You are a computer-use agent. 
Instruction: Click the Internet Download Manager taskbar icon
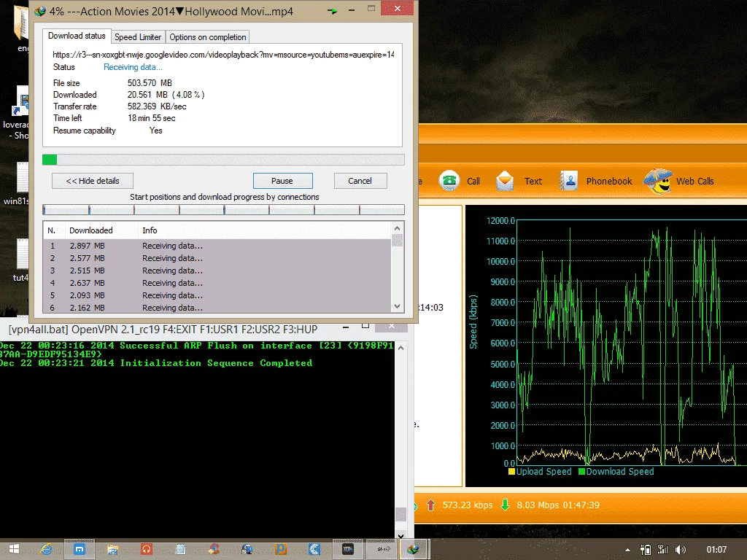[413, 549]
